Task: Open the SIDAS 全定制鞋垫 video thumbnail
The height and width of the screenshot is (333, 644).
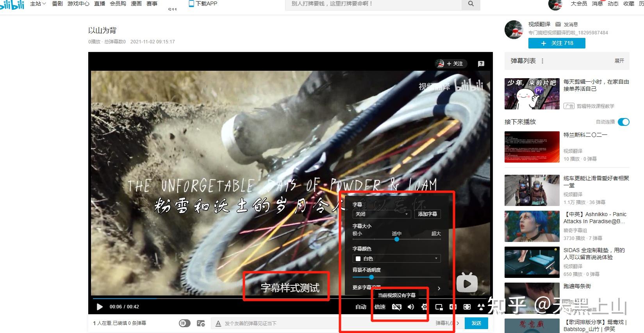Action: click(532, 262)
